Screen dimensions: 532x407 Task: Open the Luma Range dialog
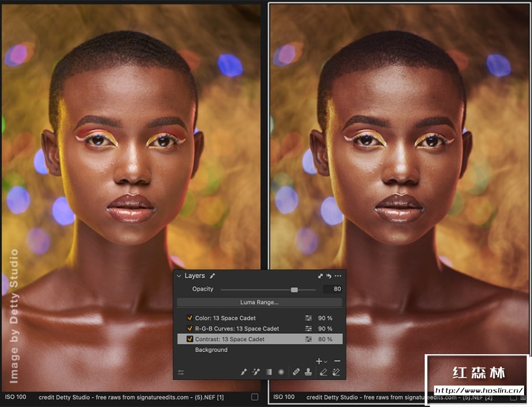point(259,303)
